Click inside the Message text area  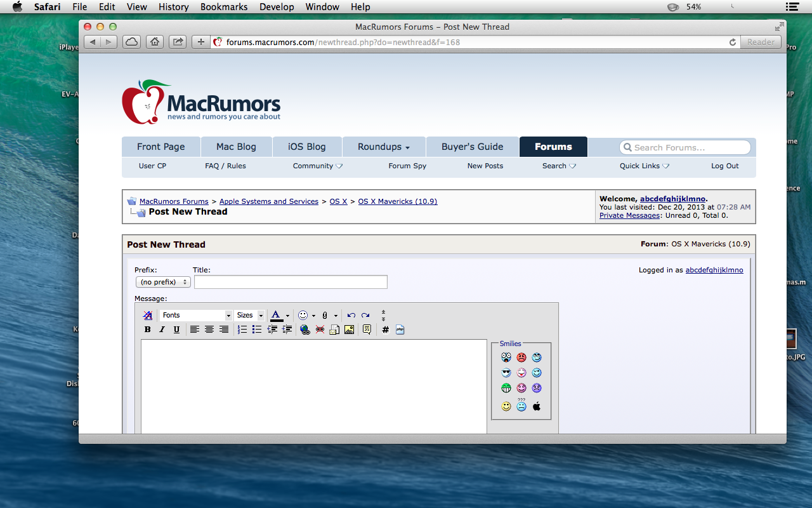314,387
